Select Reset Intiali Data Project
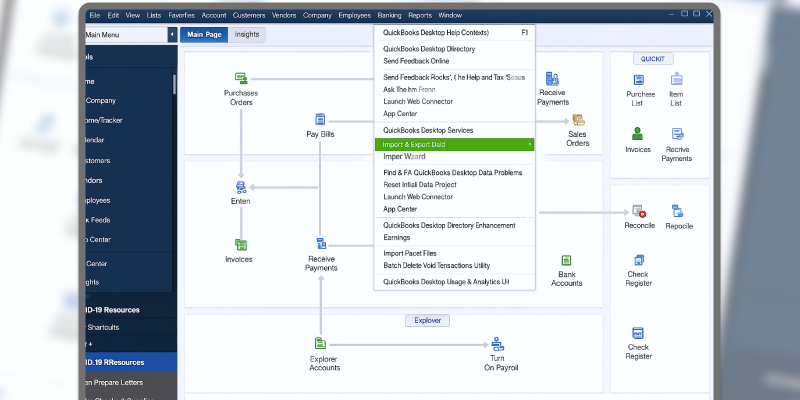Screen dimensions: 800x400 point(455,185)
